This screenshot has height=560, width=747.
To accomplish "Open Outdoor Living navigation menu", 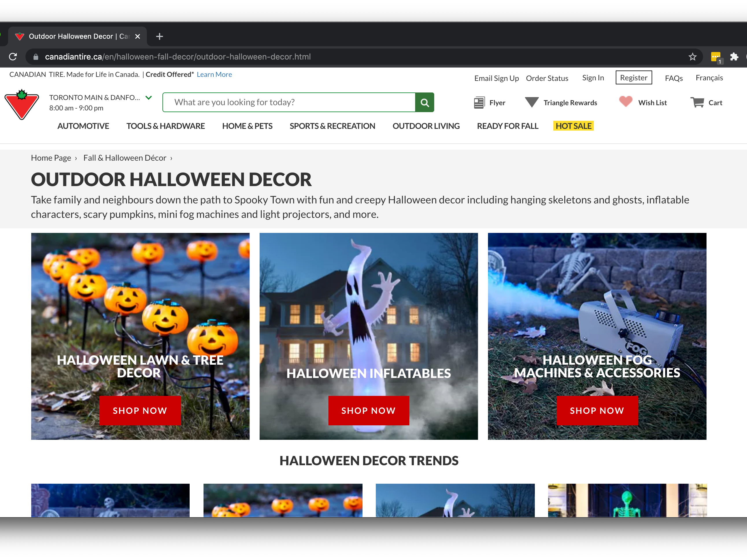I will tap(426, 126).
